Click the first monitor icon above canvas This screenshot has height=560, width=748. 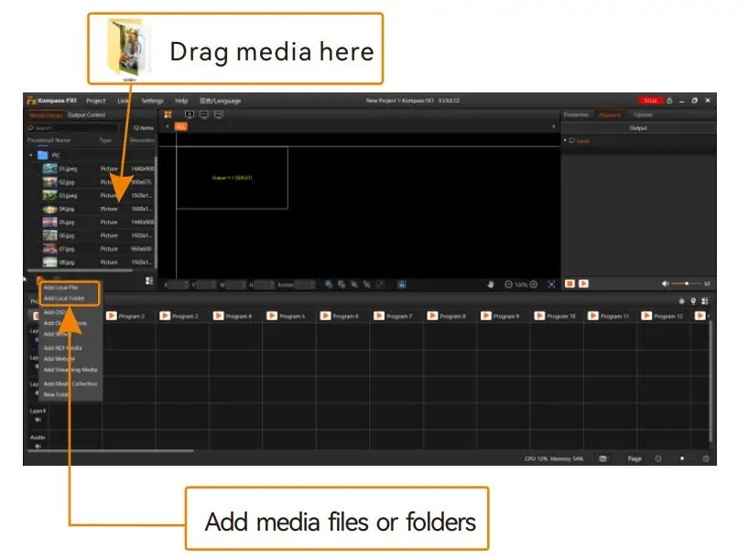pyautogui.click(x=190, y=114)
